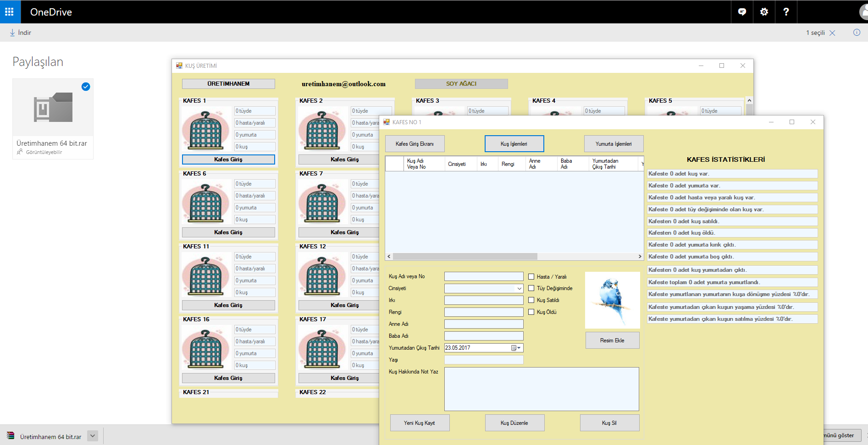Click the Cinsiyeti column header
Viewport: 868px width, 445px height.
[460, 164]
